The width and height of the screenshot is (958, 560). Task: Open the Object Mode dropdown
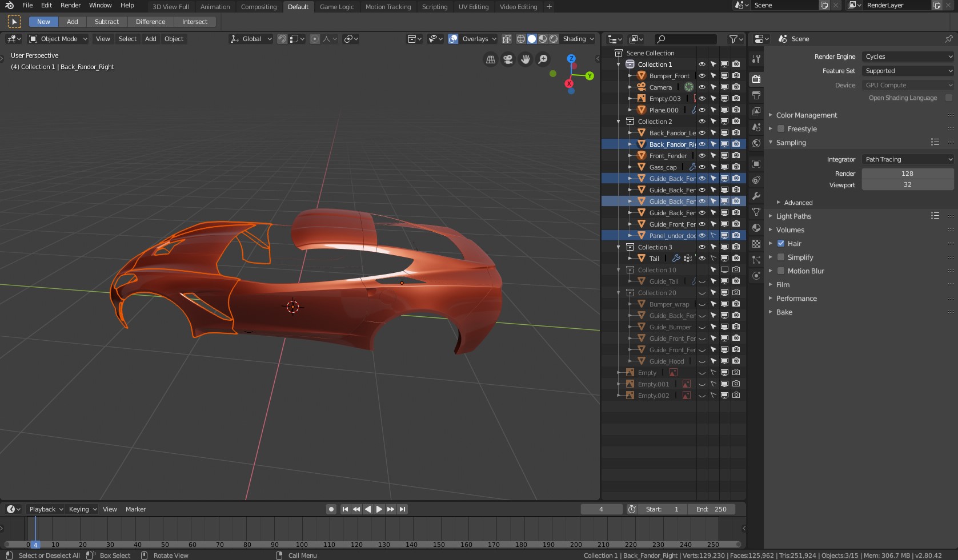(x=58, y=39)
